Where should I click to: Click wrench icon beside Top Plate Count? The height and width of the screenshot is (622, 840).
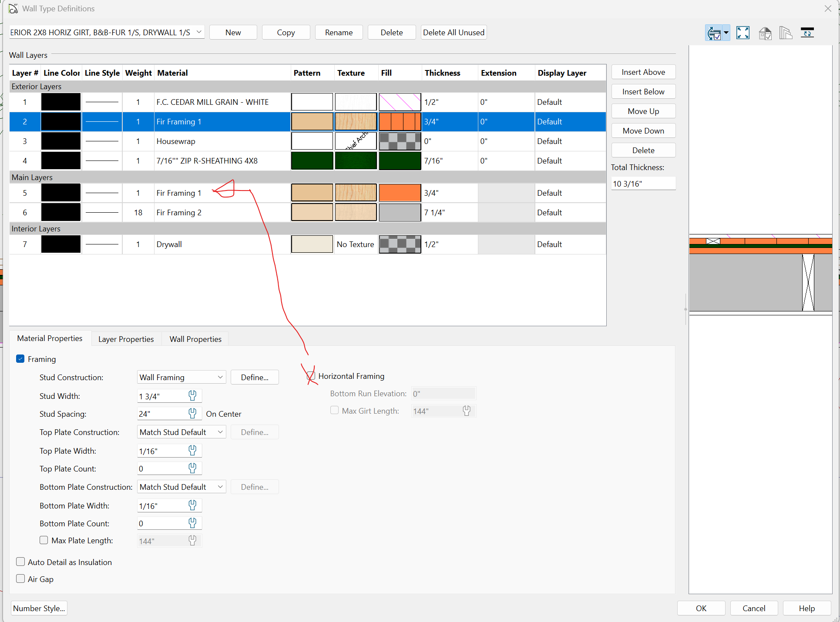[192, 468]
